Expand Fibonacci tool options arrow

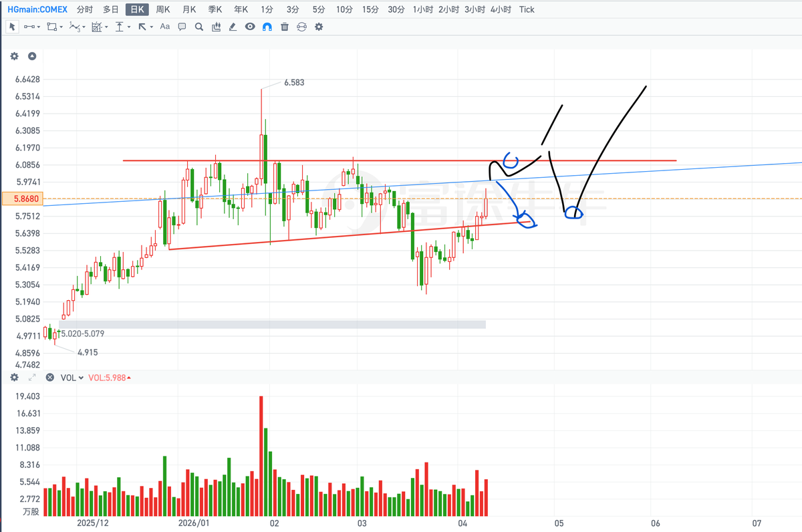(106, 27)
